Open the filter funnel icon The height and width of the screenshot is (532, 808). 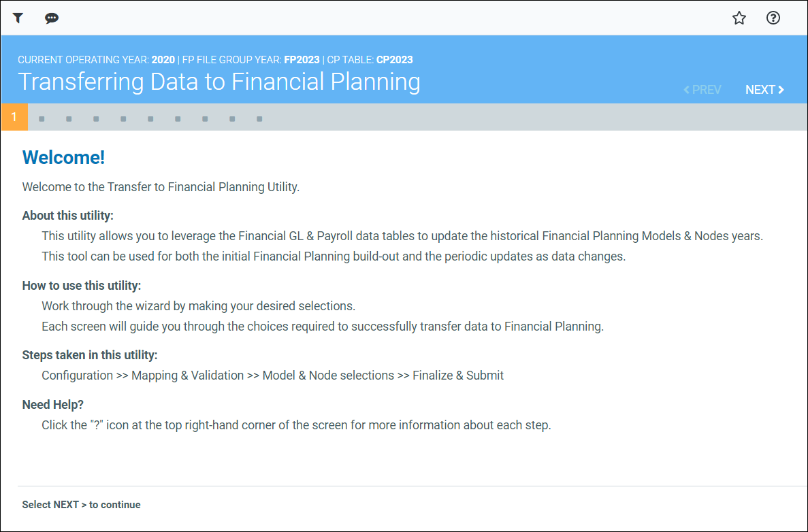point(18,18)
